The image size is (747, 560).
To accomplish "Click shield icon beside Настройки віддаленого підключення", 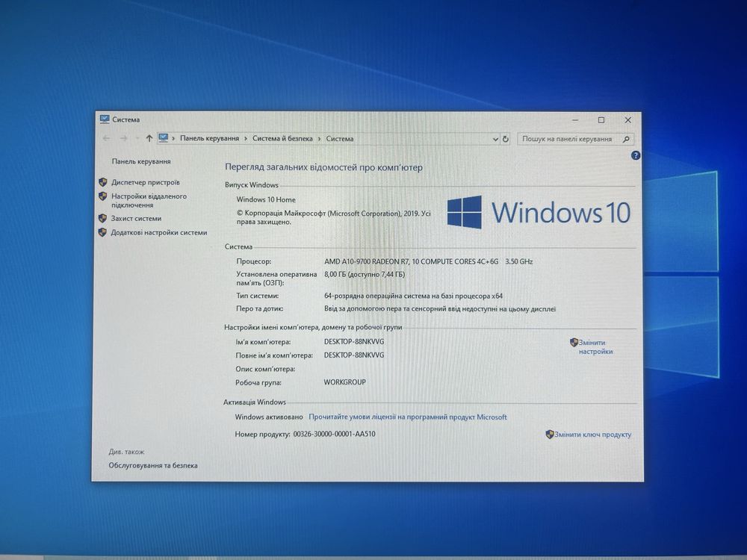I will pyautogui.click(x=103, y=196).
